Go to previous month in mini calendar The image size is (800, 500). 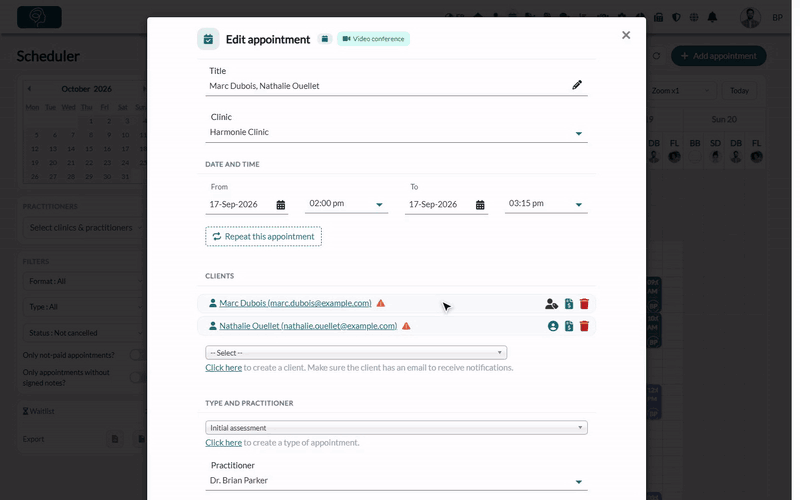[30, 89]
